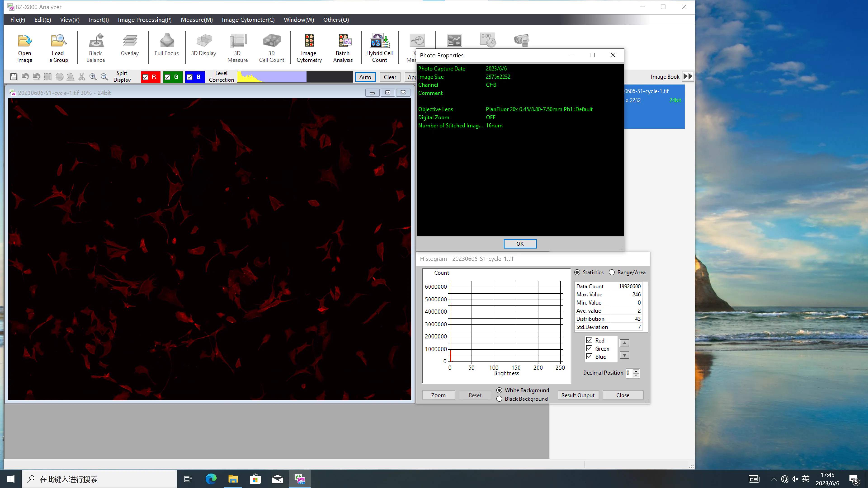868x488 pixels.
Task: Select the Statistics radio button
Action: [x=577, y=272]
